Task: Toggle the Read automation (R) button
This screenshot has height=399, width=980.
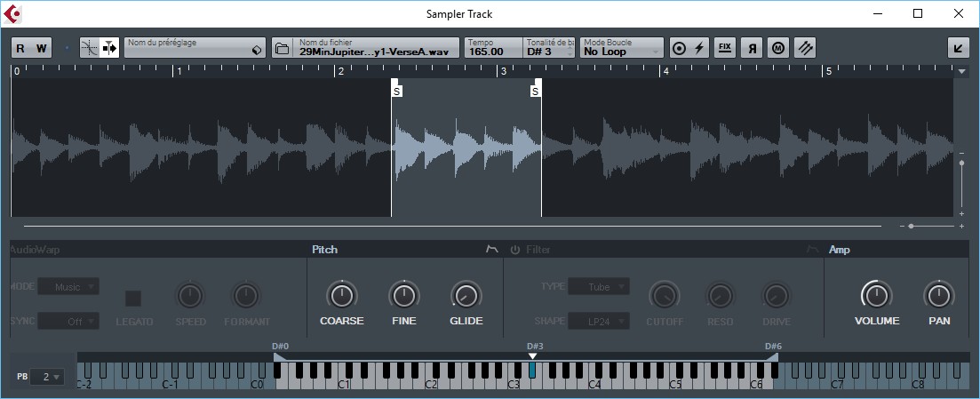Action: coord(20,48)
